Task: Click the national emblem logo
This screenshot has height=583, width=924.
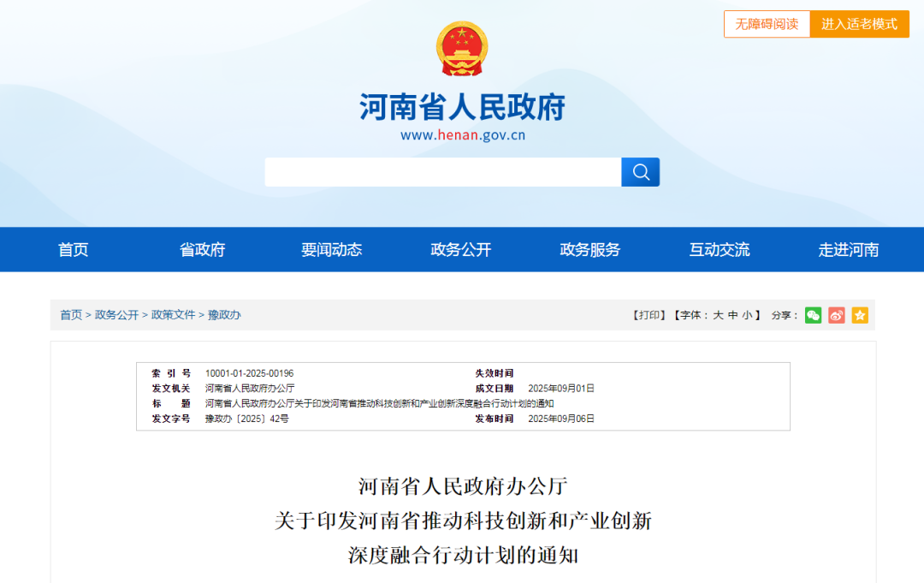Action: pyautogui.click(x=462, y=50)
